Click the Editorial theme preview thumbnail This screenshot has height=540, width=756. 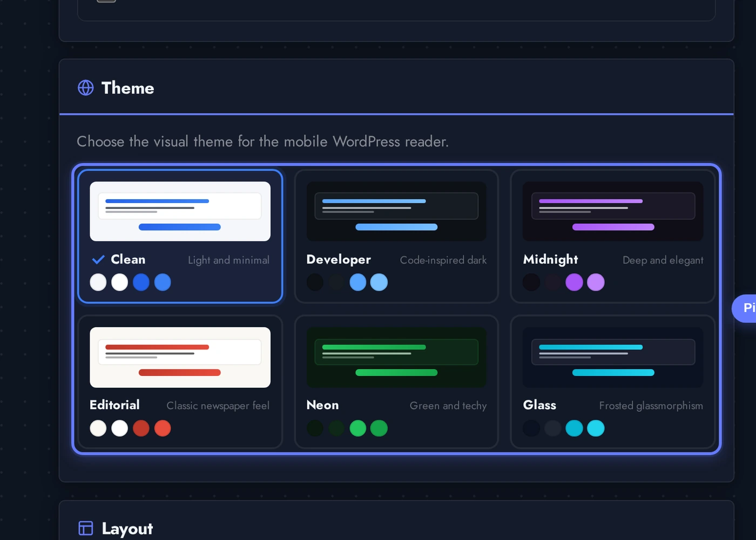coord(180,357)
